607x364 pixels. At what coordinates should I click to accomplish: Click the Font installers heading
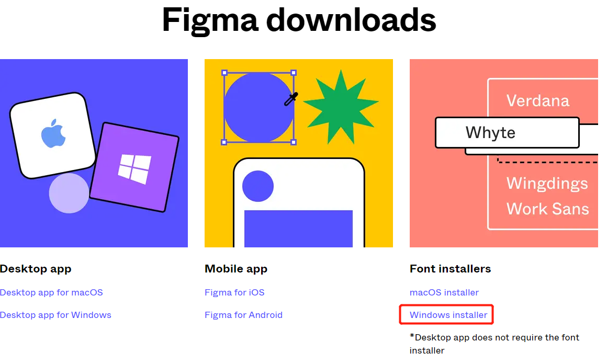450,269
